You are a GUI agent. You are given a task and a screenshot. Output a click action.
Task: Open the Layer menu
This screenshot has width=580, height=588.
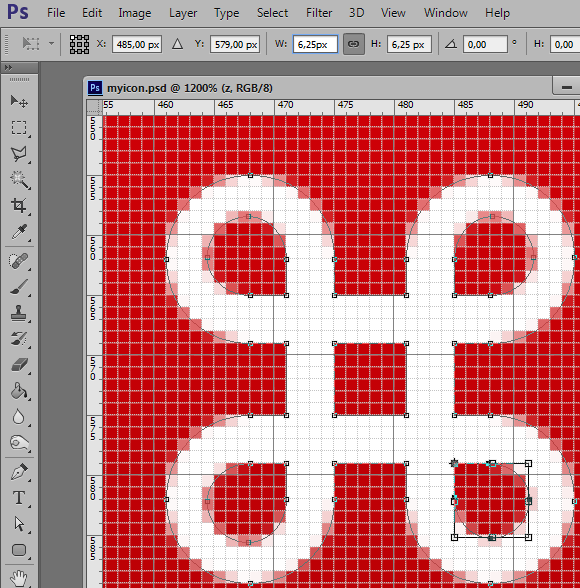click(183, 13)
